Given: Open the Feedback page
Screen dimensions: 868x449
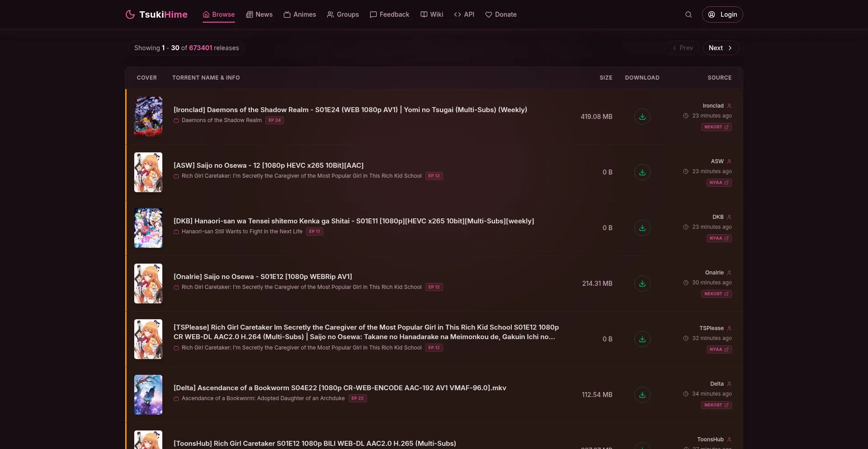Looking at the screenshot, I should coord(390,14).
